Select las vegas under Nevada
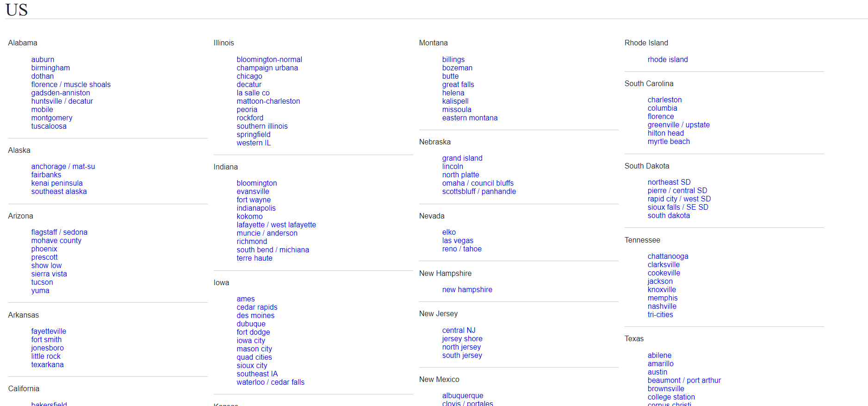 point(458,241)
